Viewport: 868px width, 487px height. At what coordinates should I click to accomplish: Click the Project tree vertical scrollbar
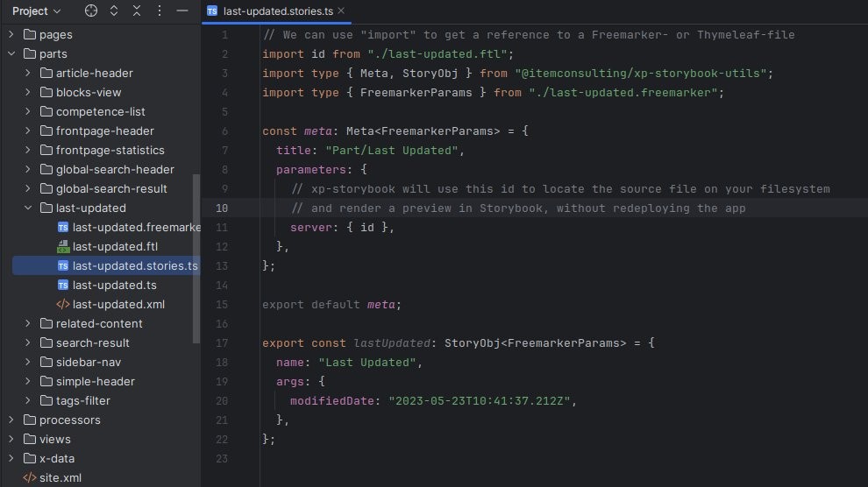(x=196, y=258)
